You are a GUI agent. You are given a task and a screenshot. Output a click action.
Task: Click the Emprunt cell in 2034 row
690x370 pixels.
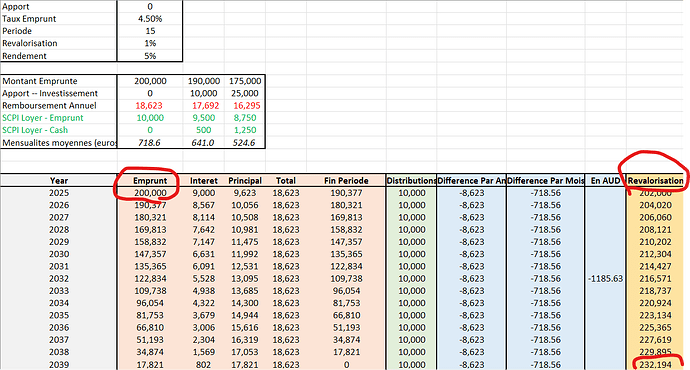(150, 303)
